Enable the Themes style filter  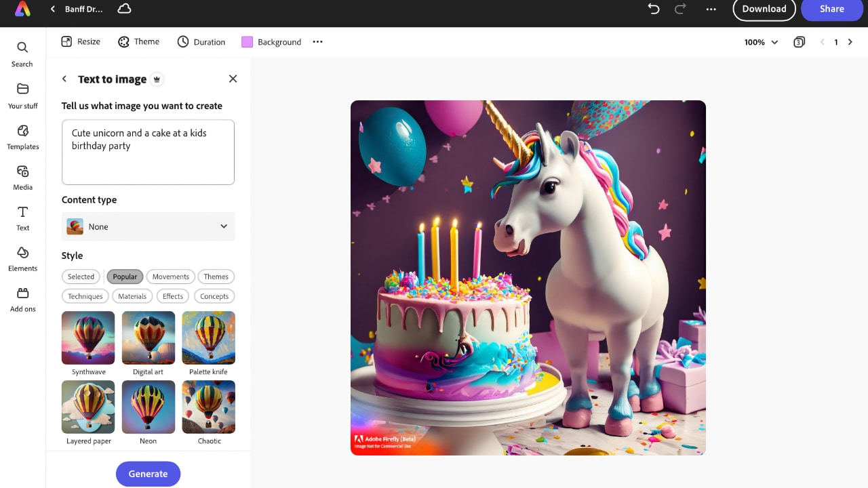click(216, 277)
